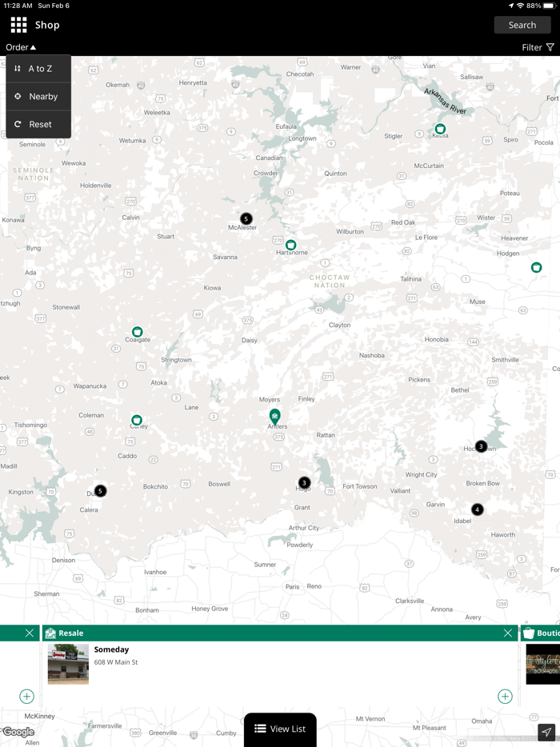Tap the Resale category icon in header
This screenshot has height=747, width=560.
(50, 633)
